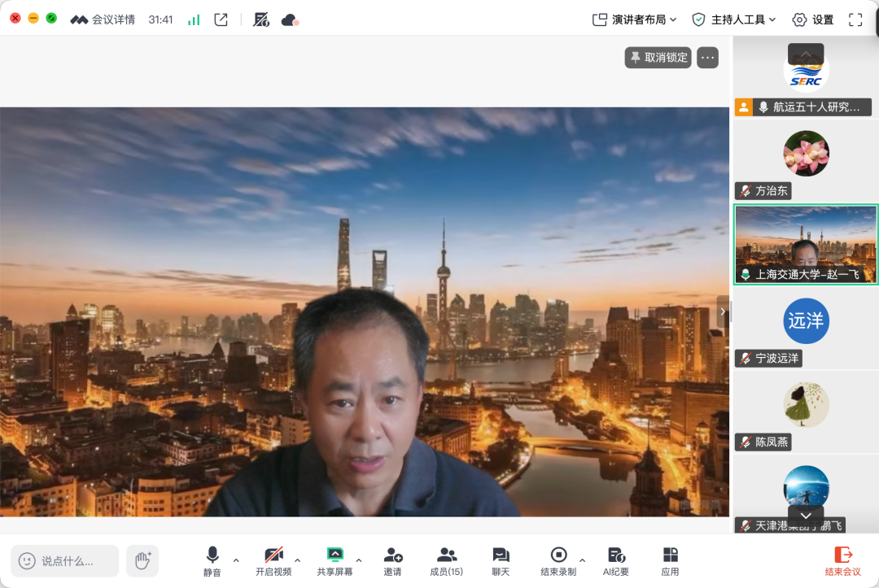Open 会议详情 meeting details
Image resolution: width=879 pixels, height=588 pixels.
coord(103,20)
